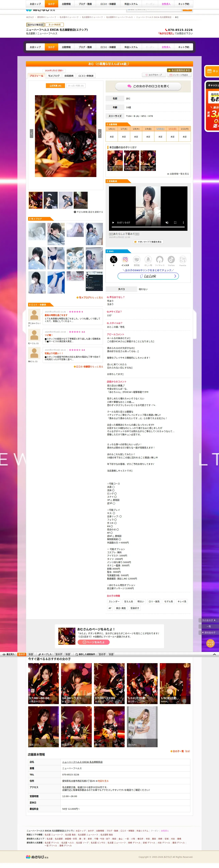This screenshot has height=868, width=219.
Task: Play the posted video
Action: click(x=113, y=223)
